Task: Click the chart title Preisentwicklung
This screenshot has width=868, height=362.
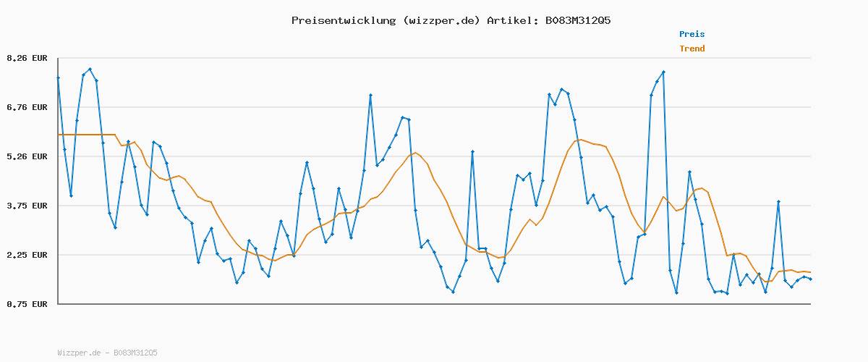Action: coord(341,20)
